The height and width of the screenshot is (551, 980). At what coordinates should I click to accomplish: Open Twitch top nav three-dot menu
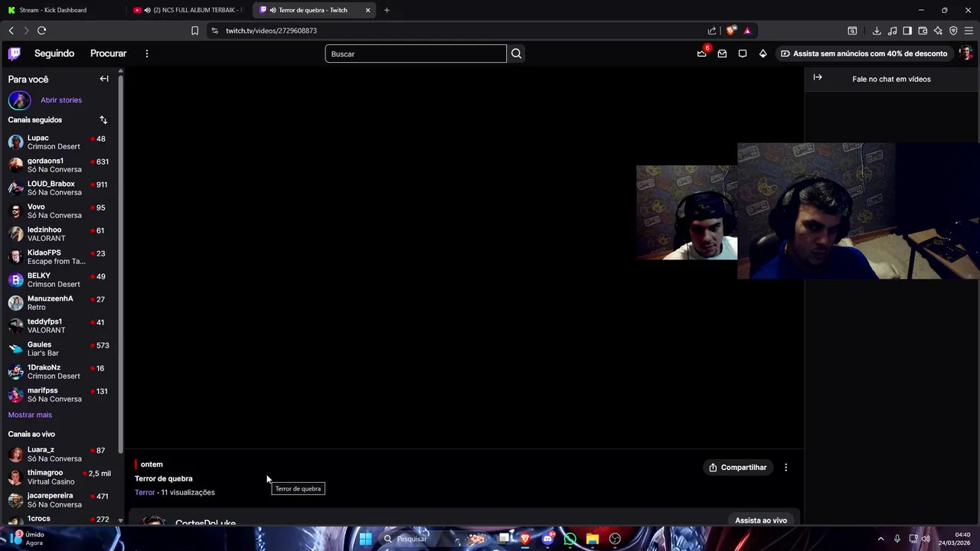click(x=147, y=54)
